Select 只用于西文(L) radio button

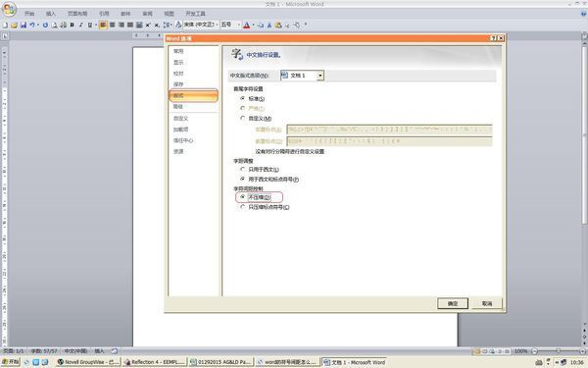click(243, 170)
